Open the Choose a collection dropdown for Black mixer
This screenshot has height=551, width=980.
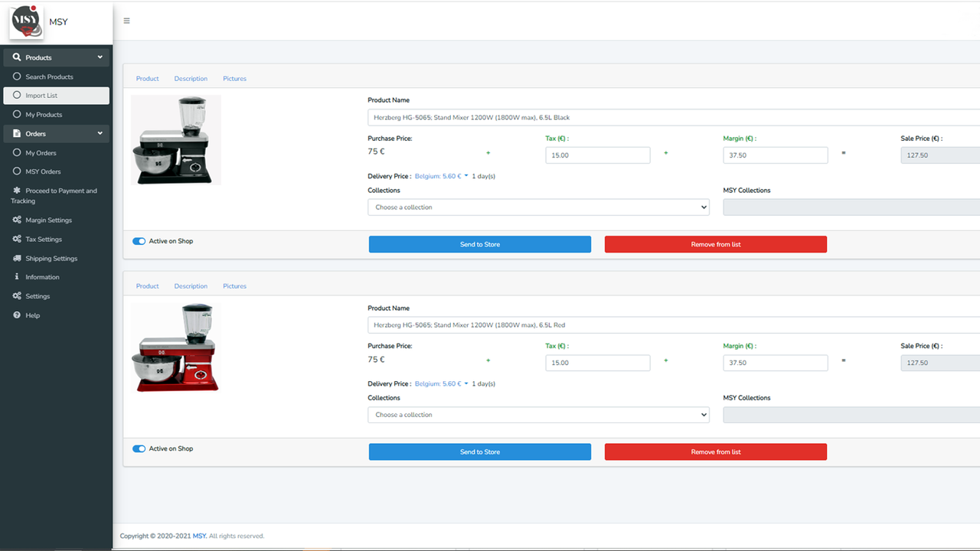(538, 207)
